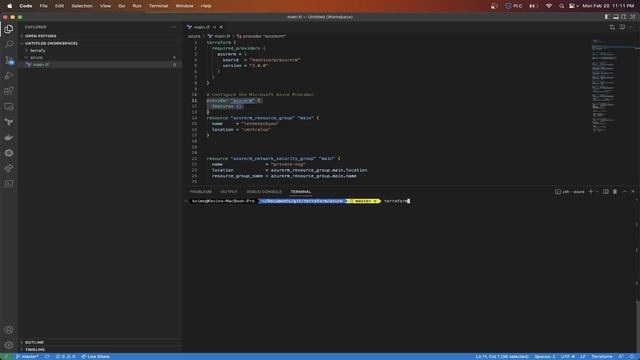
Task: Add a new terminal with plus icon
Action: [x=590, y=191]
